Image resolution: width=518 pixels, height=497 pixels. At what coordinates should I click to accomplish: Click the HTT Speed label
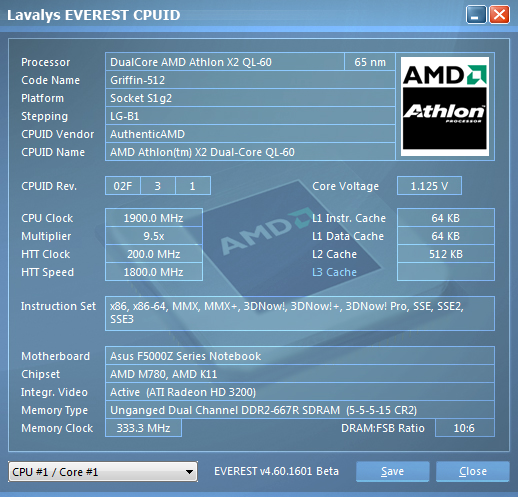[47, 272]
